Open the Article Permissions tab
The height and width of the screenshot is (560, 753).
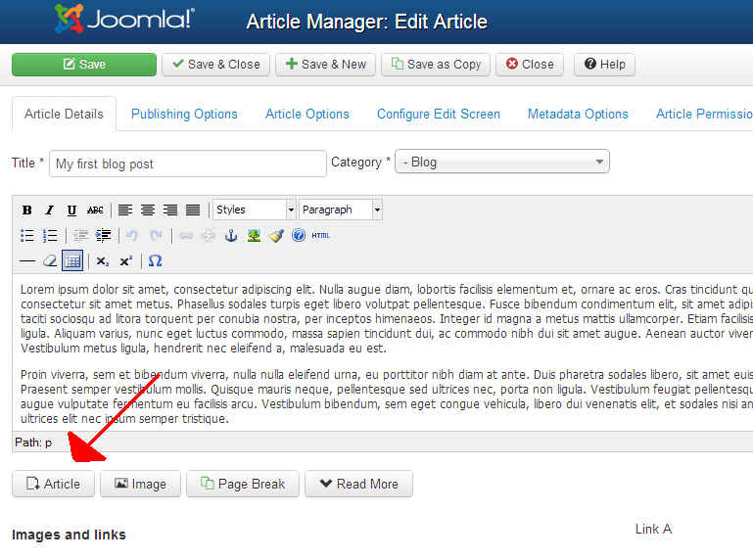pos(704,114)
